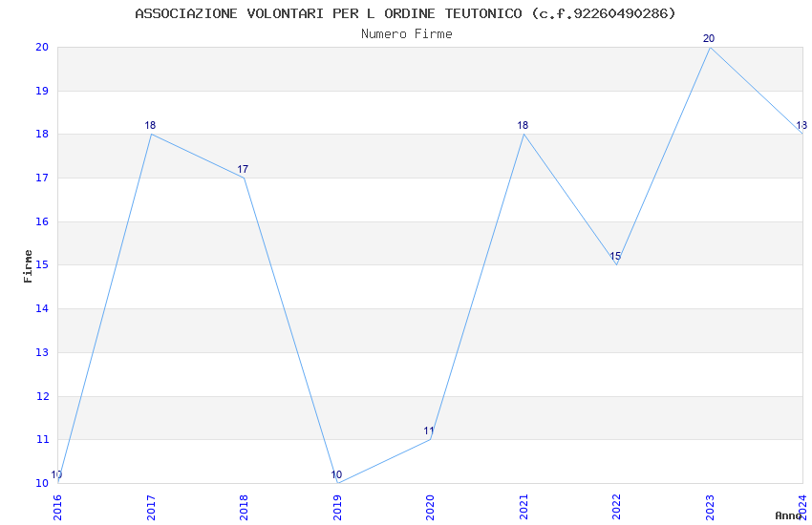Viewport: 812px width, 525px height.
Task: Select the 2023 peak data point labeled 20
Action: coord(710,47)
